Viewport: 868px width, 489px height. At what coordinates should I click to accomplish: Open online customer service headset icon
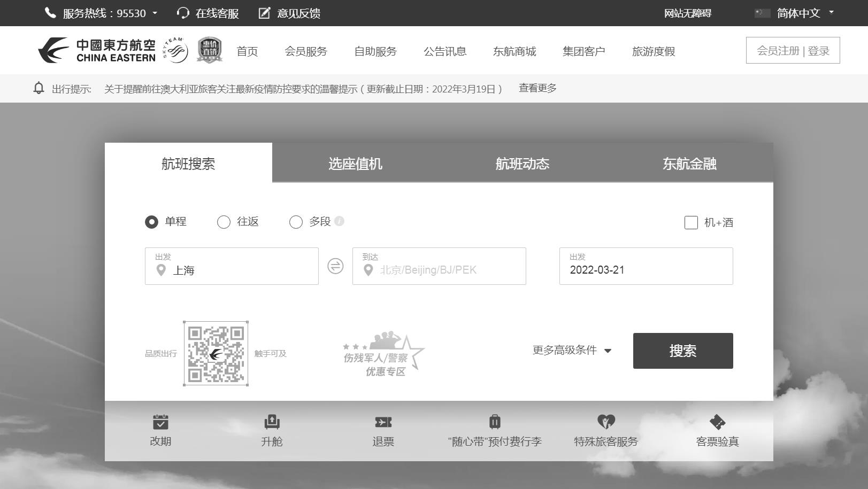(183, 13)
